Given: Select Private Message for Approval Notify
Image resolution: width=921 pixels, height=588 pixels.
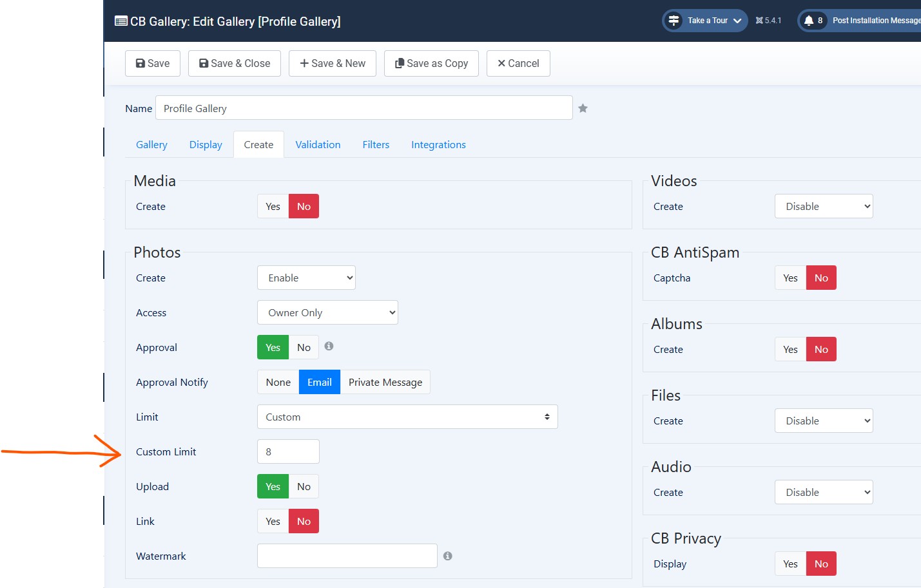Looking at the screenshot, I should pyautogui.click(x=385, y=383).
